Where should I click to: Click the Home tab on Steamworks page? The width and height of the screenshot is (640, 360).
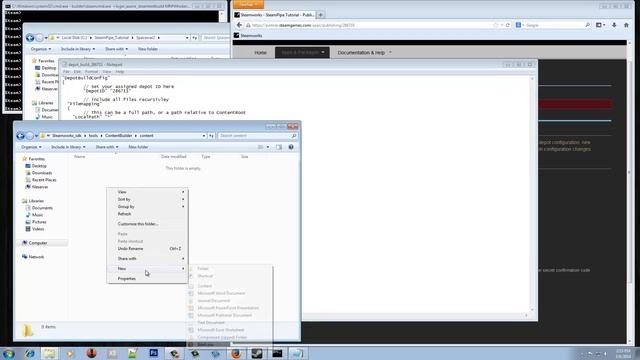click(260, 53)
